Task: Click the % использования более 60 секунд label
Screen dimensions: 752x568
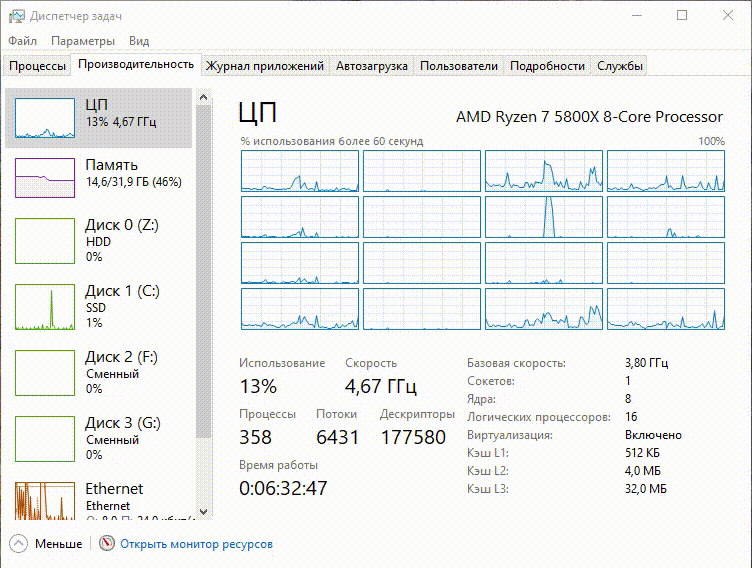Action: [x=331, y=141]
